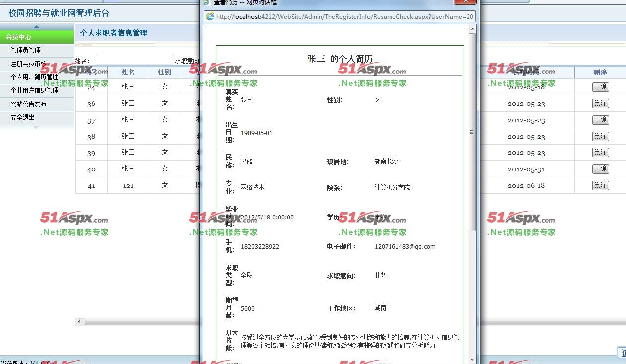626x364 pixels.
Task: Click the email 1207161483@qq.com
Action: click(x=405, y=246)
